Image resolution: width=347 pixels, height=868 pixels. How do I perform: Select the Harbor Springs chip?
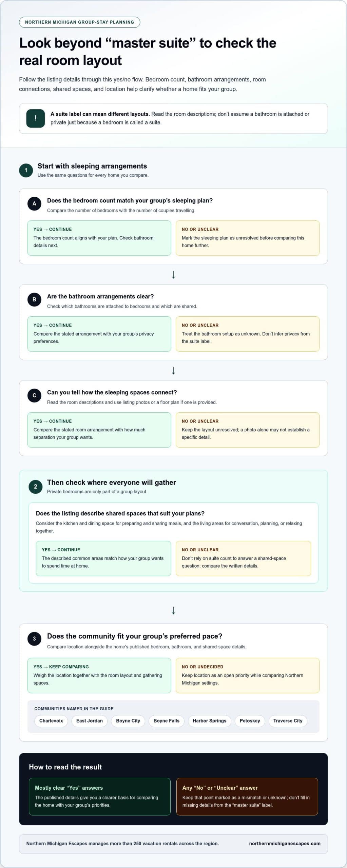point(210,721)
